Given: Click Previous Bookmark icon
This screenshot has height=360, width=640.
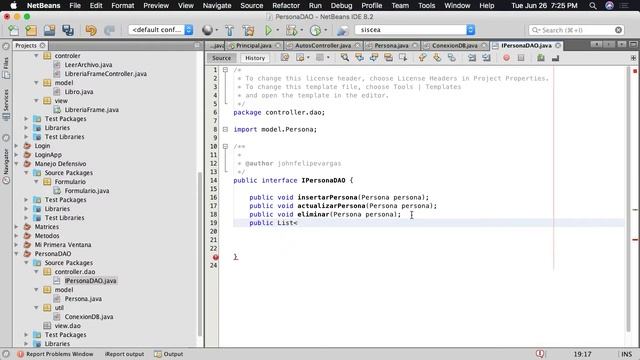Looking at the screenshot, I should click(422, 58).
